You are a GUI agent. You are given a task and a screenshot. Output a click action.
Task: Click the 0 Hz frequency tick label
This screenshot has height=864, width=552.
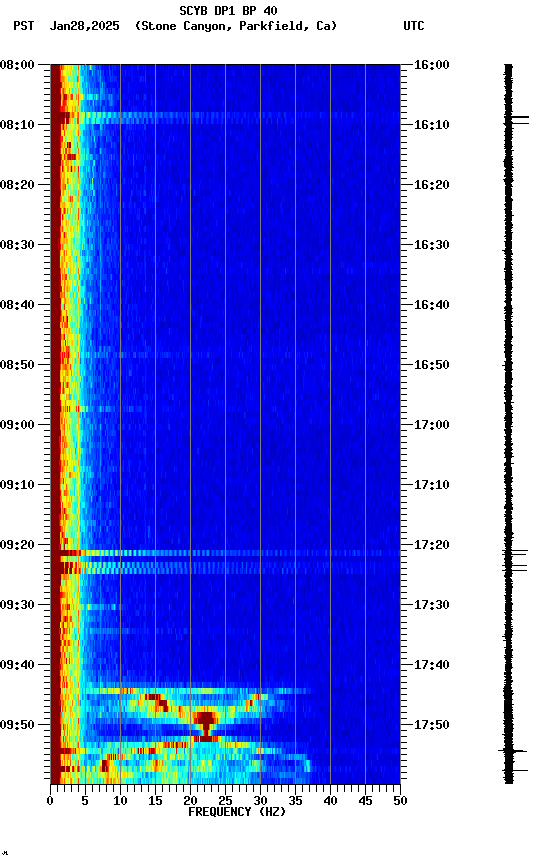50,801
